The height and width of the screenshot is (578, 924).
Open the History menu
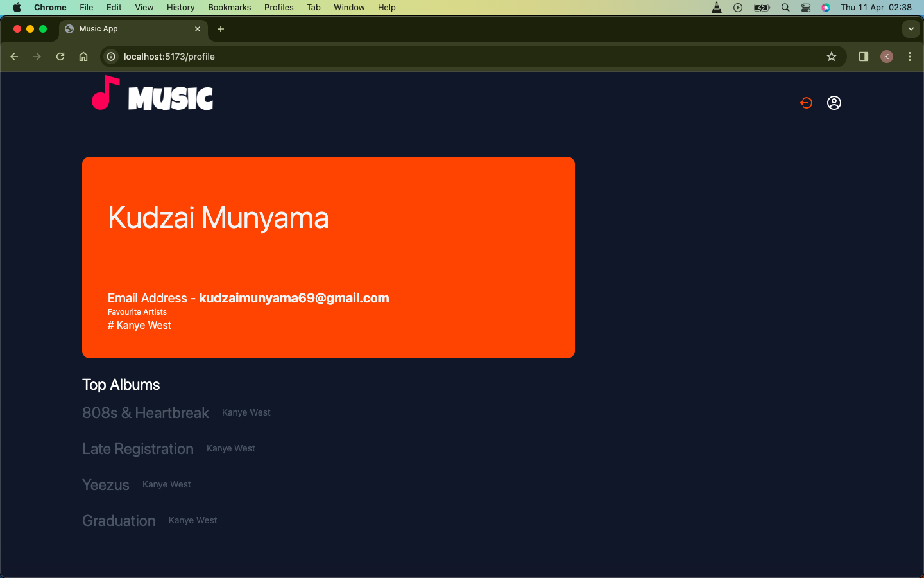181,8
